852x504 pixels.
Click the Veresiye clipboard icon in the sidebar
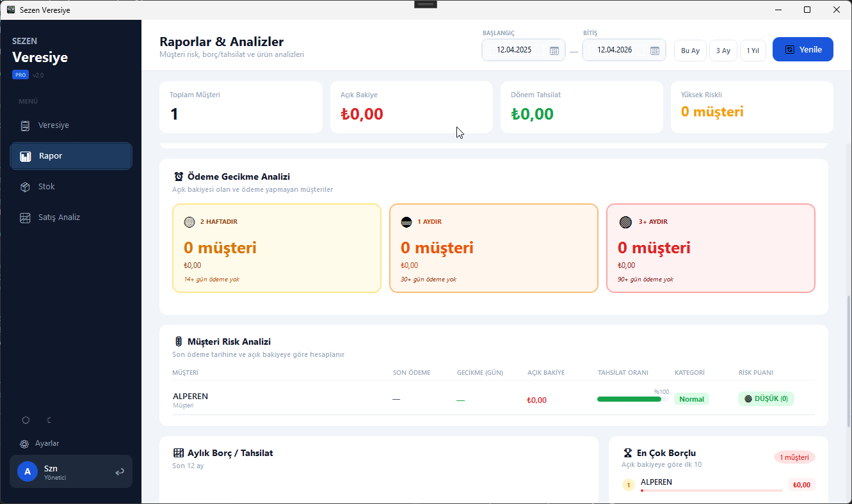pyautogui.click(x=25, y=125)
